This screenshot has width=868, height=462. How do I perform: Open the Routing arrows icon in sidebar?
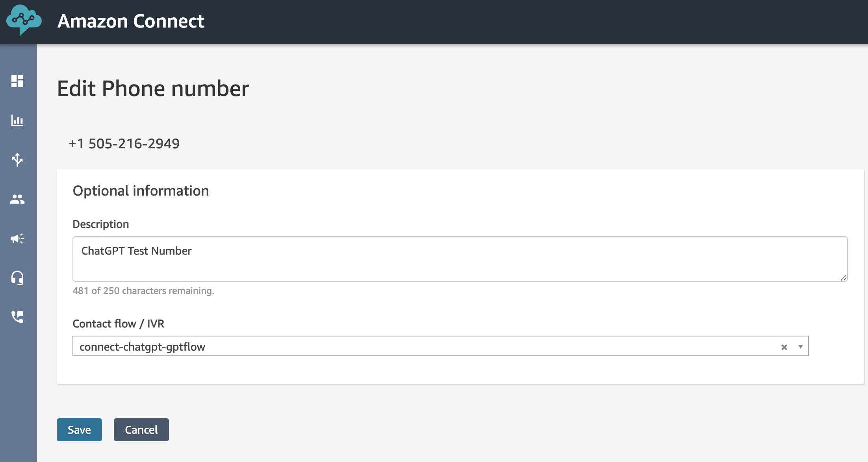(x=17, y=160)
